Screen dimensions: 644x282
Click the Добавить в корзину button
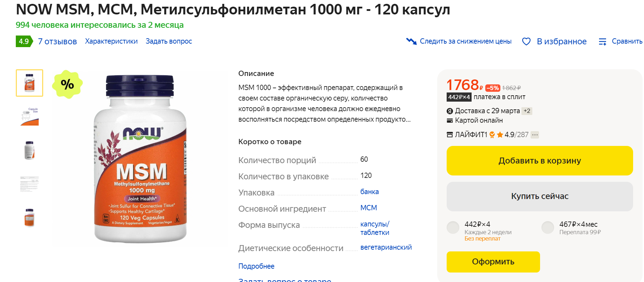click(x=539, y=161)
